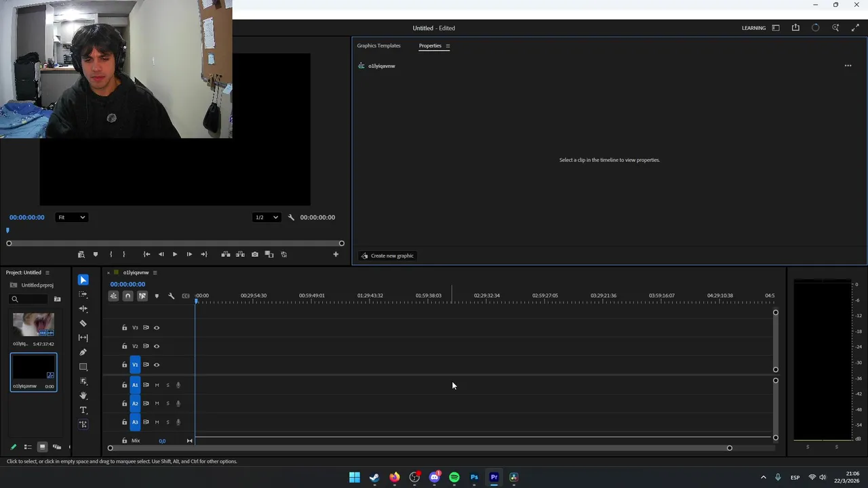Select the Ripple Edit tool

pos(83,308)
